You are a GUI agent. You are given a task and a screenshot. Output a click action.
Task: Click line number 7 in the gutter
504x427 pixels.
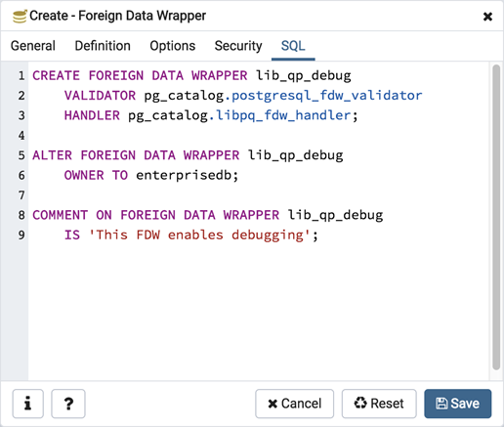(21, 195)
